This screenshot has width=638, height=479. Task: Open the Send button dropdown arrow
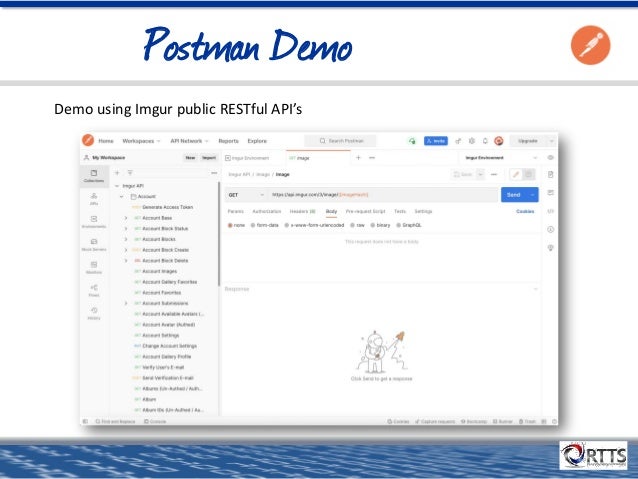(x=533, y=195)
